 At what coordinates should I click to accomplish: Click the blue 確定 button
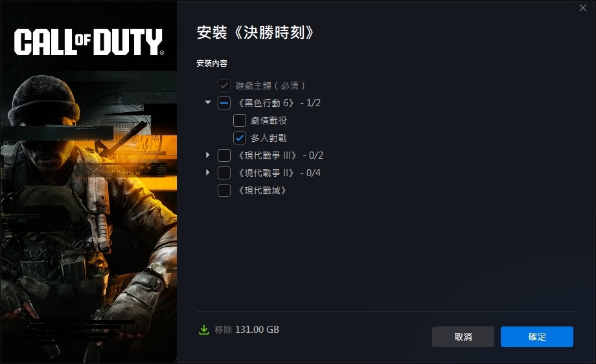click(x=536, y=337)
